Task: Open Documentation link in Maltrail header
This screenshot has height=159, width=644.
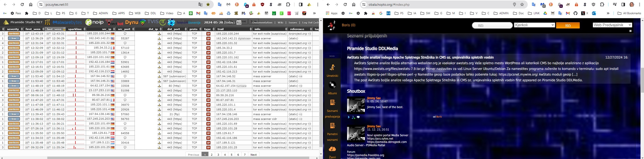Action: (262, 23)
